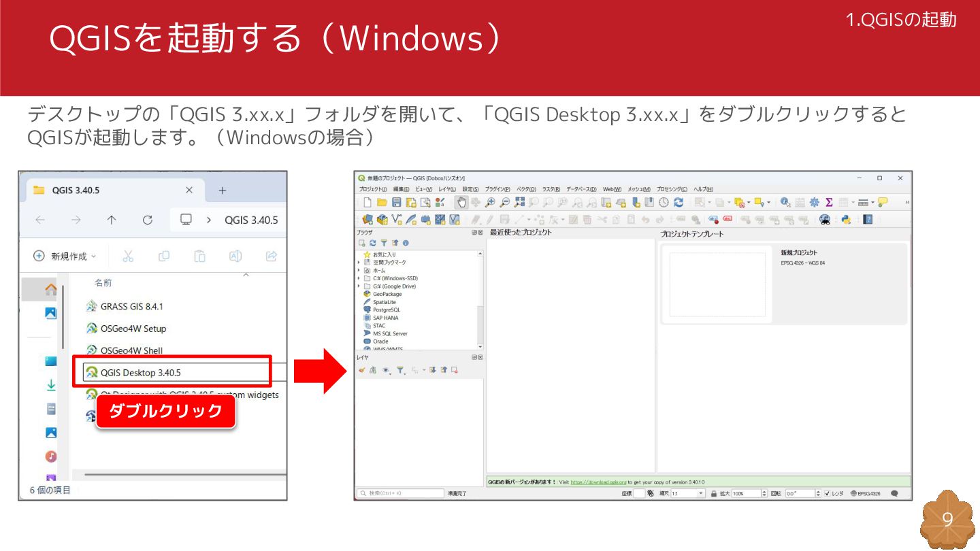The image size is (980, 551).
Task: Click the Manage Map Themes eye icon
Action: 387,370
